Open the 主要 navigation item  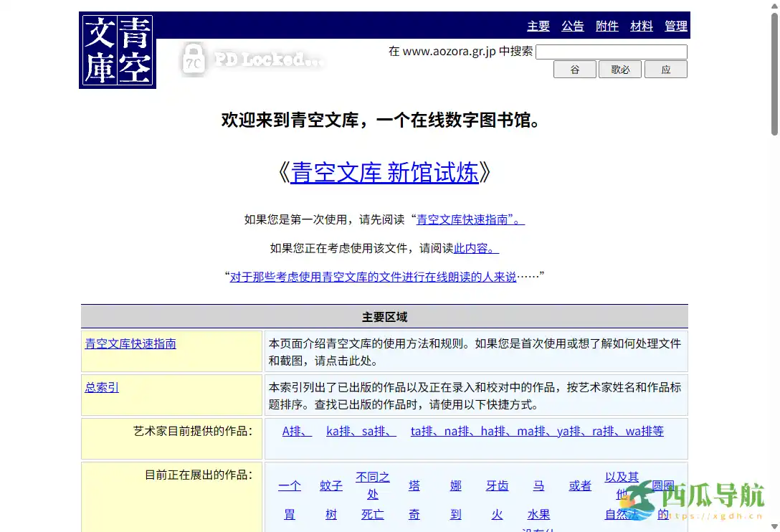[x=538, y=26]
